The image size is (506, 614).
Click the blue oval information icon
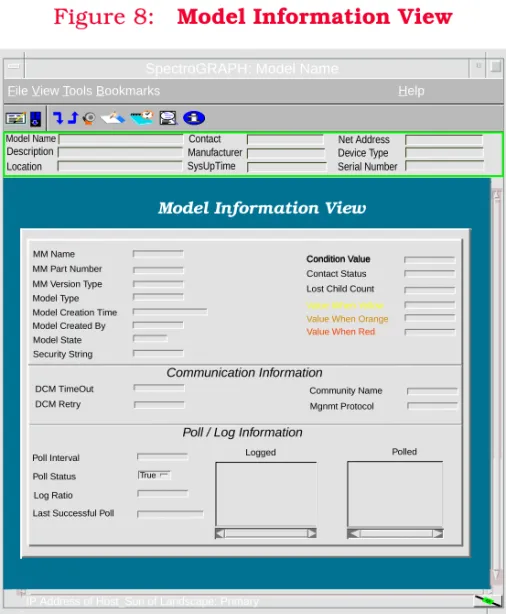pyautogui.click(x=194, y=117)
